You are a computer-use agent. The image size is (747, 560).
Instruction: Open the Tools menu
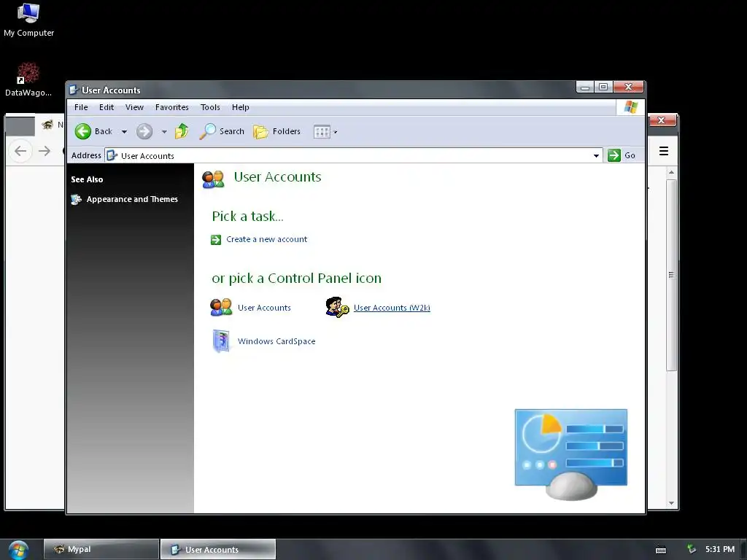210,107
